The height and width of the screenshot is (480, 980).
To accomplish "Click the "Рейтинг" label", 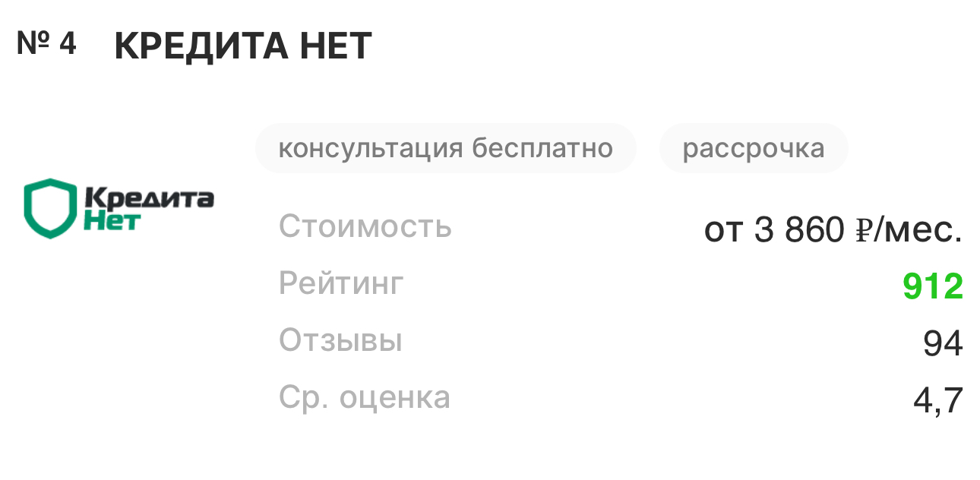I will [341, 283].
